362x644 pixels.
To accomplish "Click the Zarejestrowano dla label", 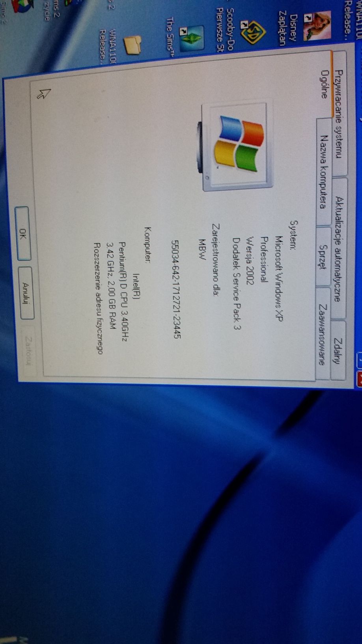I will [x=216, y=260].
